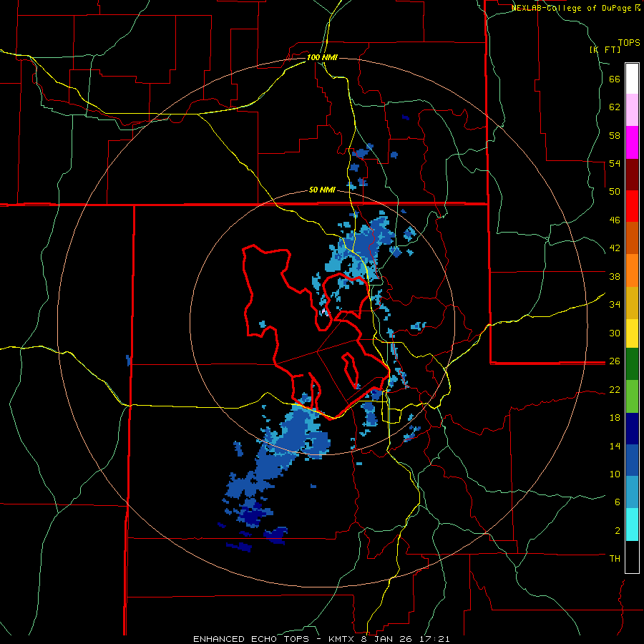Viewport: 644px width, 644px height.
Task: Click the orange legend swatch below 42
Action: (x=632, y=270)
